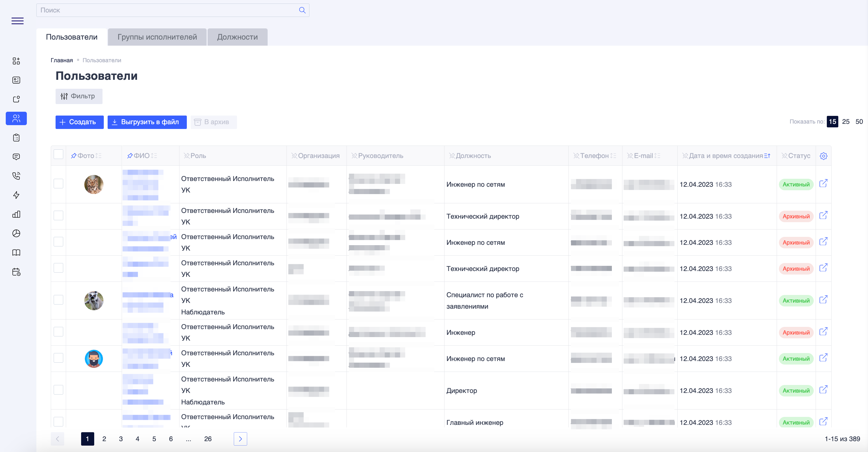Sort by the ФИО column

154,155
